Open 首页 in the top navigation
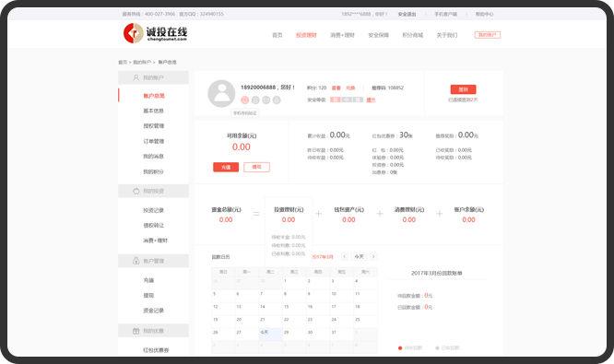Image resolution: width=614 pixels, height=364 pixels. click(x=277, y=35)
